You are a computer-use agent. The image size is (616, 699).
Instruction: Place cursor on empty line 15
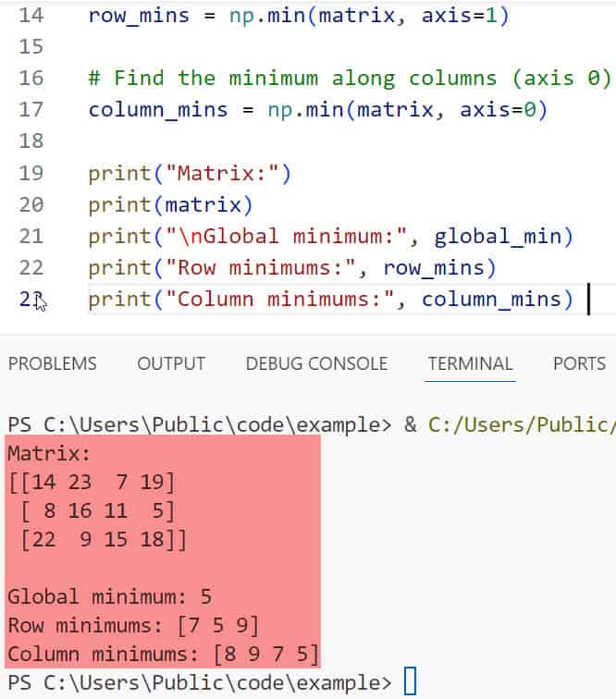click(277, 47)
